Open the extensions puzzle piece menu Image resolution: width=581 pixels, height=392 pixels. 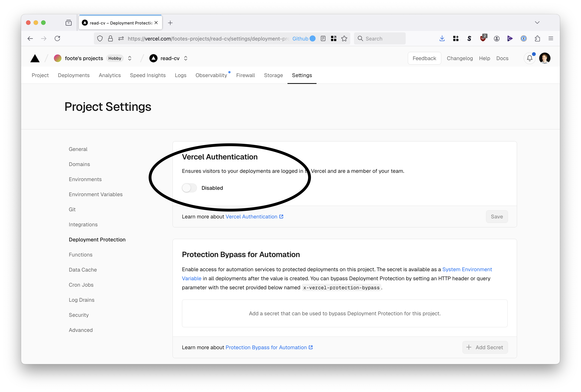tap(537, 38)
